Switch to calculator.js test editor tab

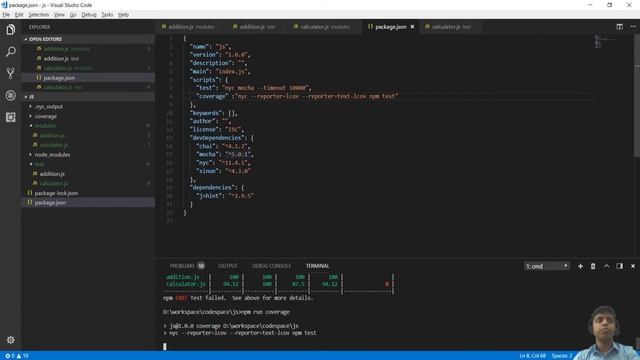tap(451, 27)
